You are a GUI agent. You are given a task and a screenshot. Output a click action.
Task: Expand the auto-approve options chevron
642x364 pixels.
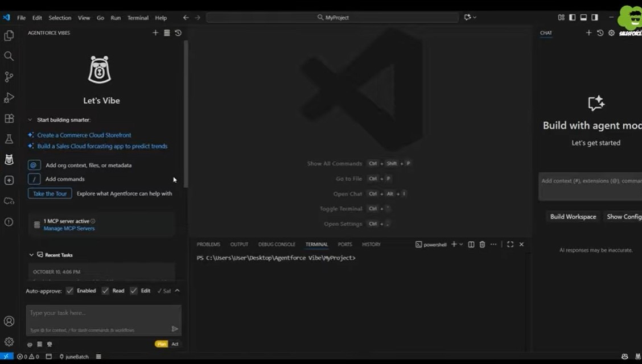pos(177,291)
